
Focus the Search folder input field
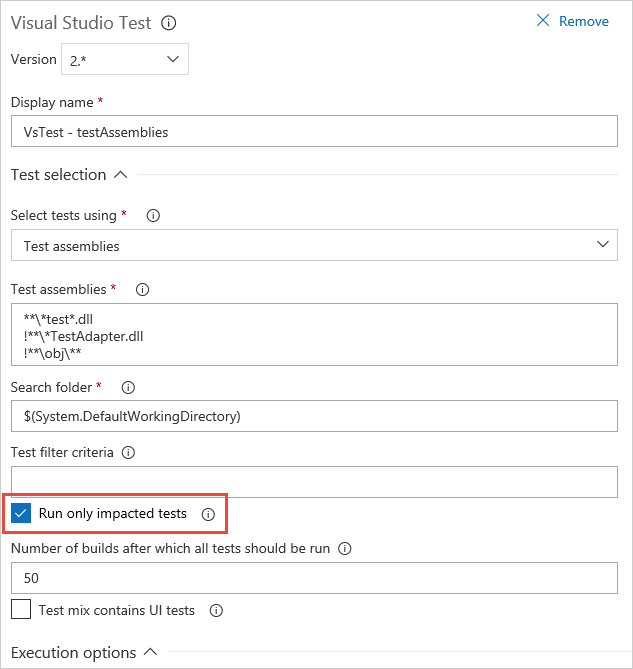[314, 416]
